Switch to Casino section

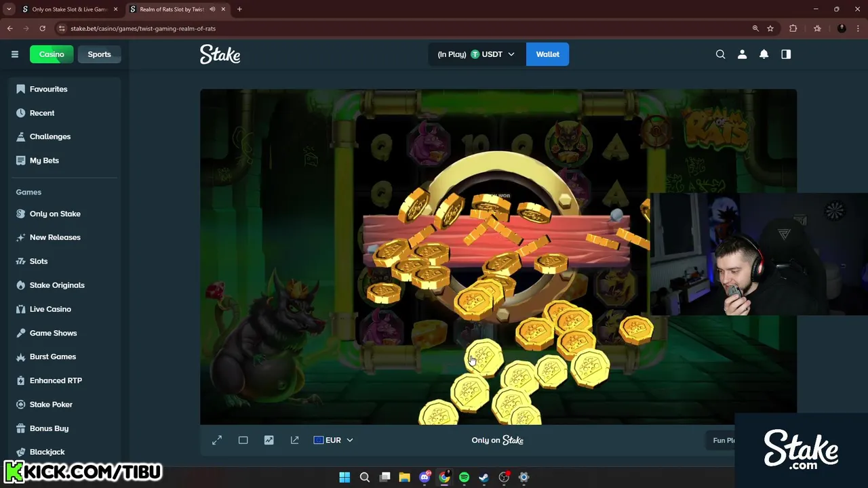[52, 54]
